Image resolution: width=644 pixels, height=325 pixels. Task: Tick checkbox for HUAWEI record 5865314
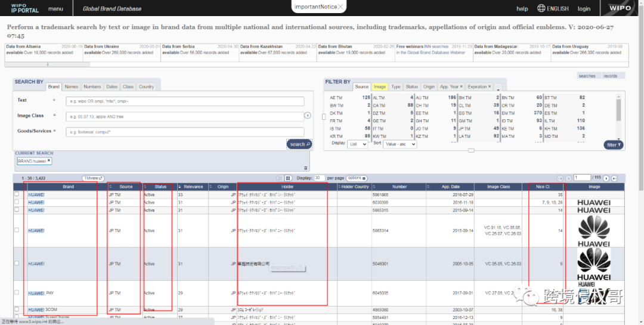click(x=17, y=230)
